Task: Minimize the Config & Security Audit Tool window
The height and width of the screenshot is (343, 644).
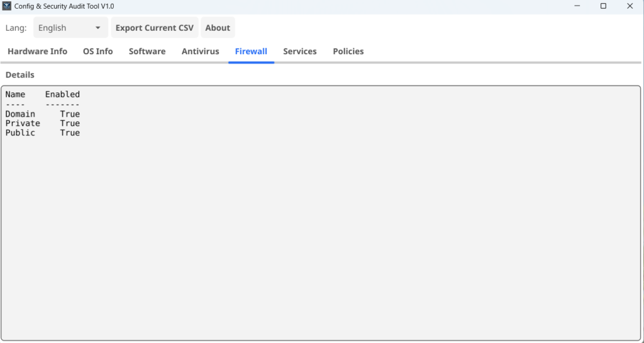Action: point(577,6)
